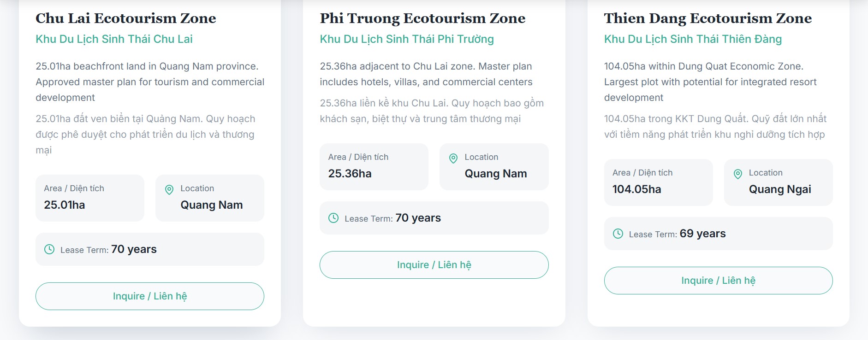Click the Phi Truong 70 years lease row
Screen dimensions: 868x340
434,218
